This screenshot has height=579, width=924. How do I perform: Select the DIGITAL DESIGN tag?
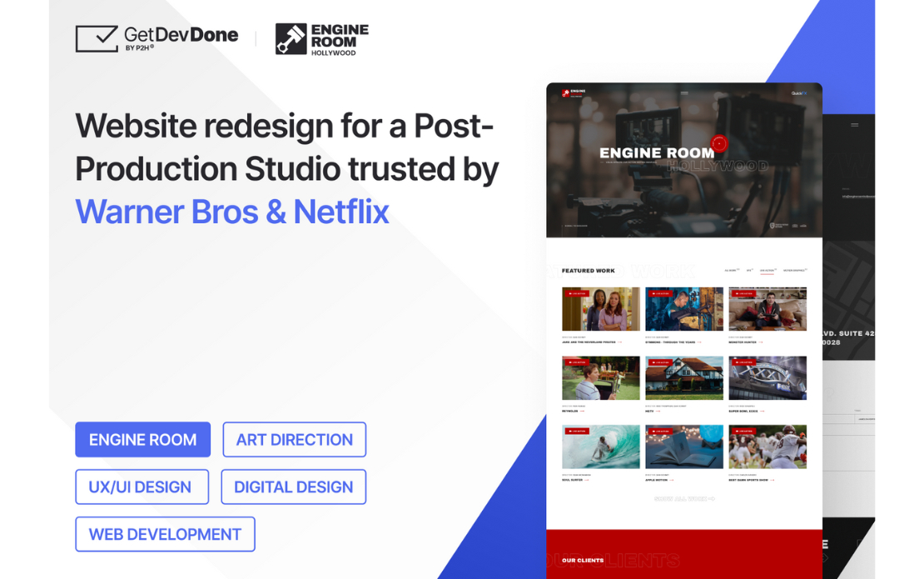[294, 487]
